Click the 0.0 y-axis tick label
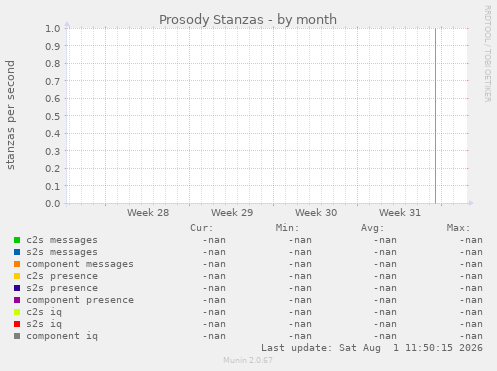497x371 pixels. click(53, 203)
